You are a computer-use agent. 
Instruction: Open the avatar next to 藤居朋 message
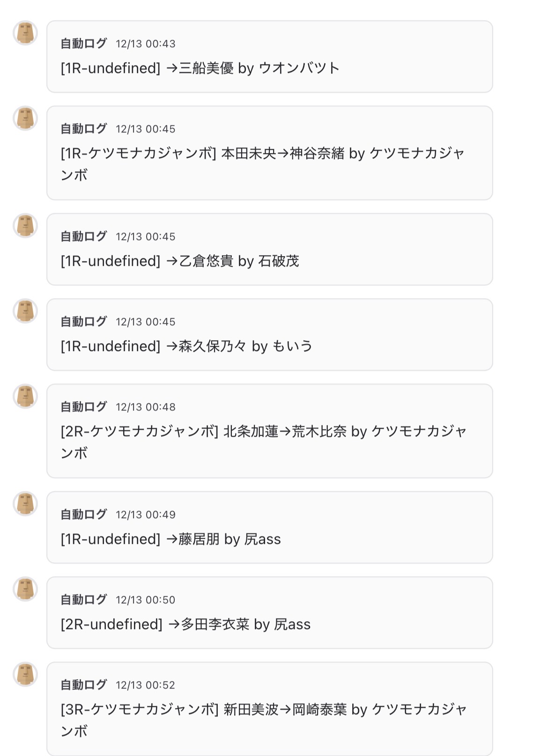click(x=25, y=504)
